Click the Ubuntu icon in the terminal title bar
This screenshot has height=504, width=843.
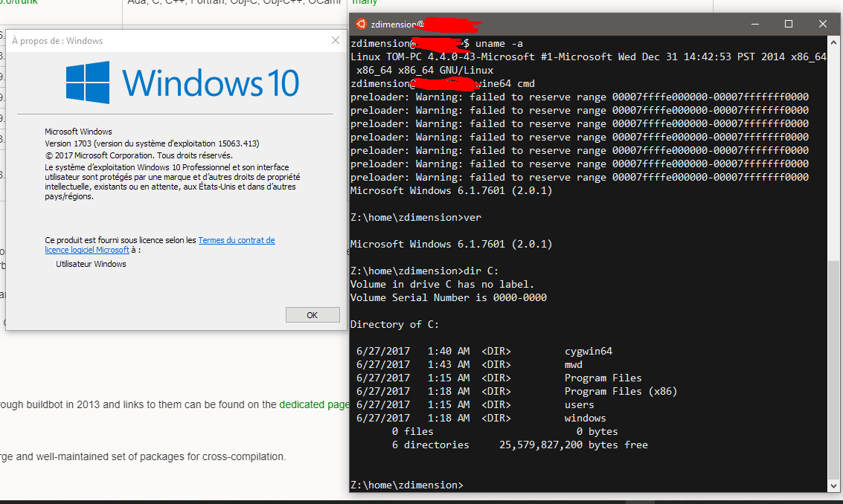pos(361,24)
